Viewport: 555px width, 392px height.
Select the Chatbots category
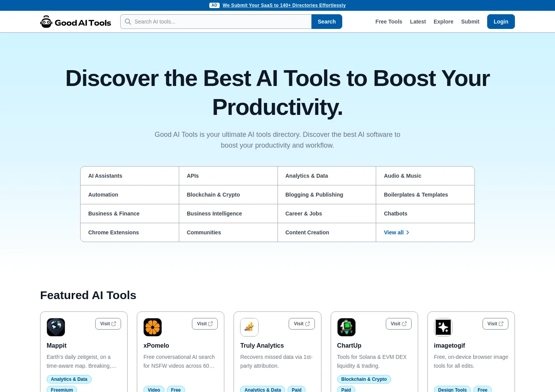click(x=425, y=214)
